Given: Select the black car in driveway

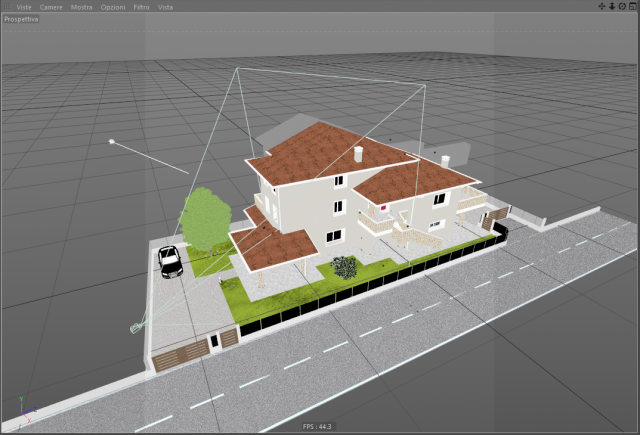Looking at the screenshot, I should click(x=170, y=262).
